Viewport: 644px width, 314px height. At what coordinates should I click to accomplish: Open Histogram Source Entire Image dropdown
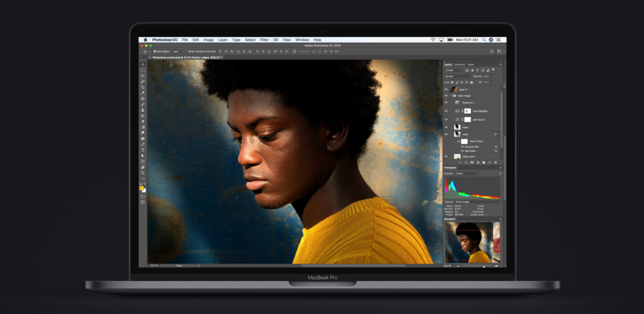(x=479, y=202)
